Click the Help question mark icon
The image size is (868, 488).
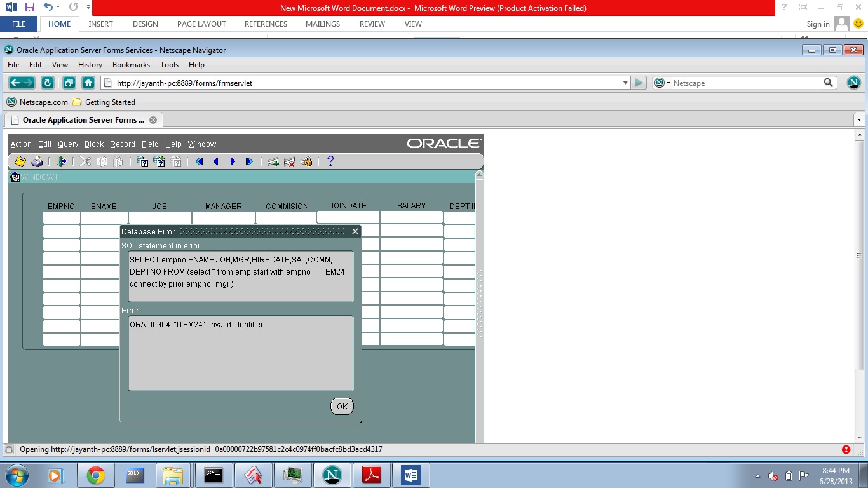point(330,161)
